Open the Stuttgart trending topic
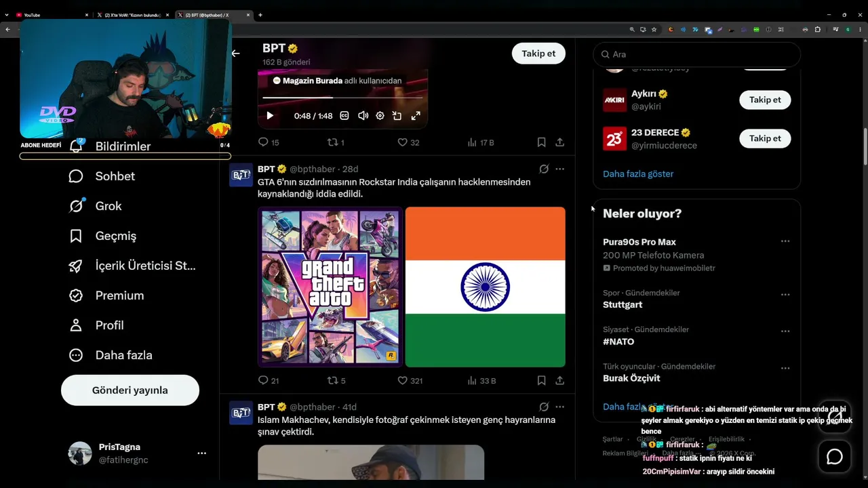Image resolution: width=868 pixels, height=488 pixels. [x=623, y=305]
